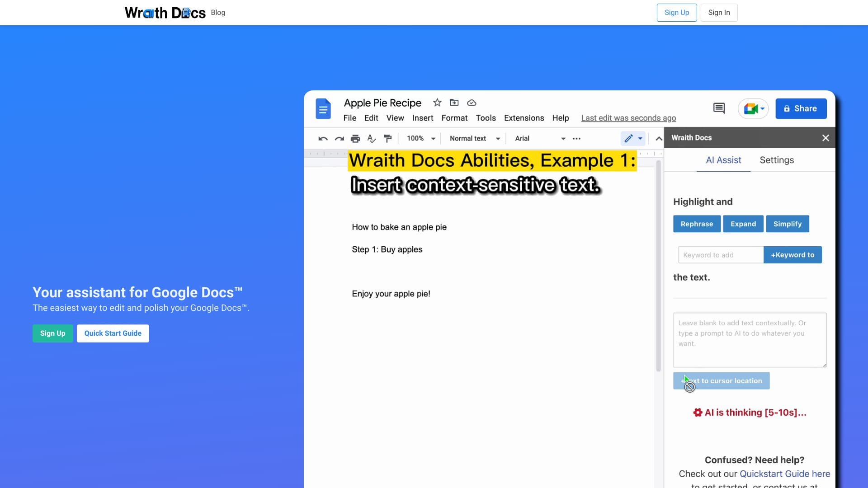The width and height of the screenshot is (868, 488).
Task: Toggle the editing mode pencil dropdown
Action: pos(633,138)
